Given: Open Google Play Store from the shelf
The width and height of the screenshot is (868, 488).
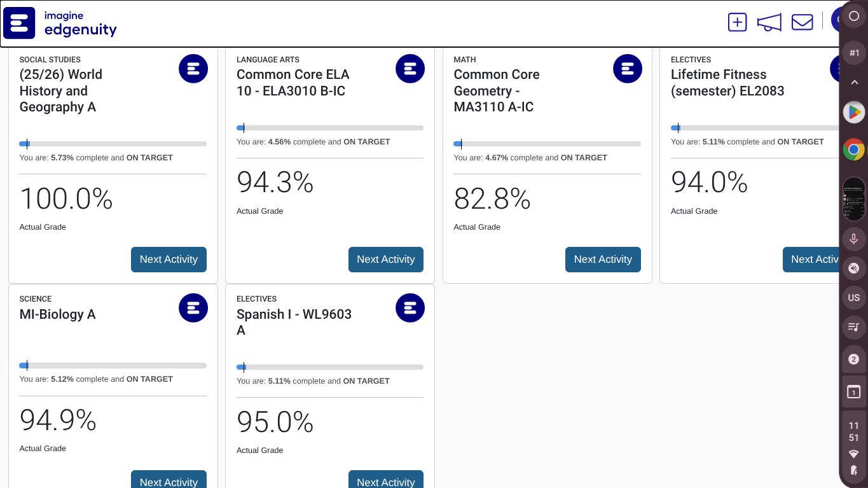Looking at the screenshot, I should [x=854, y=113].
